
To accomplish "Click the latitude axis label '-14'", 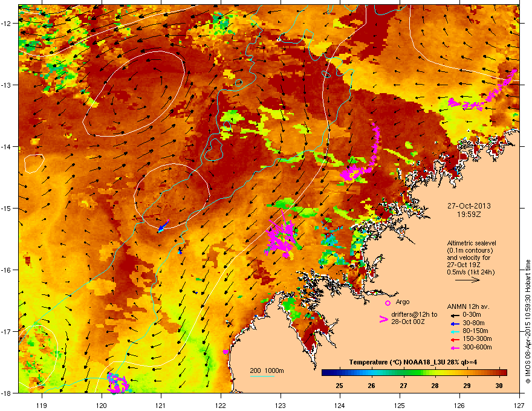I will click(7, 147).
